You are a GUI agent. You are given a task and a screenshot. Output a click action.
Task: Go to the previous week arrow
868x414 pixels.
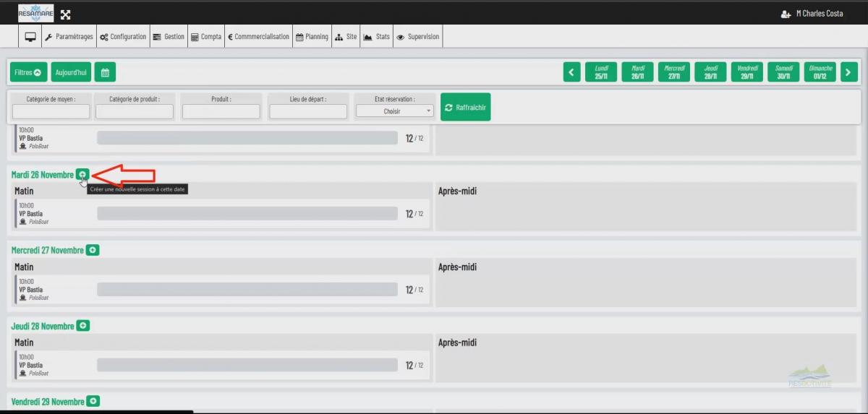pyautogui.click(x=572, y=72)
